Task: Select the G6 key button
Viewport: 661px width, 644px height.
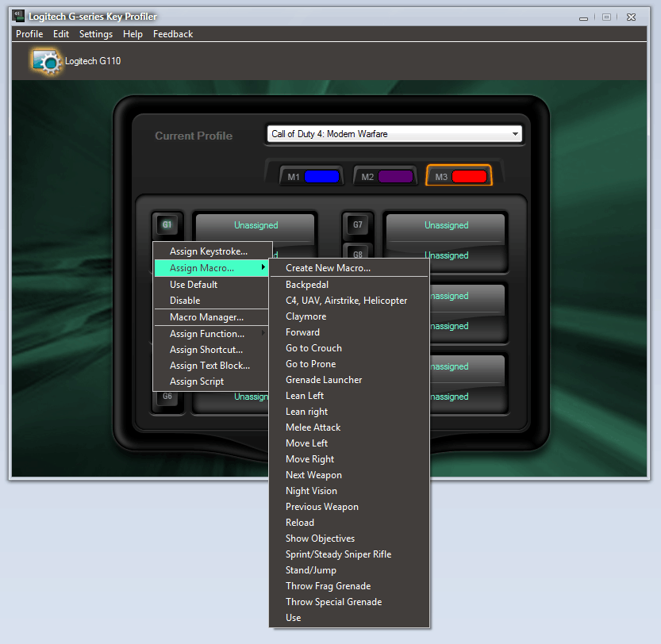Action: (167, 398)
